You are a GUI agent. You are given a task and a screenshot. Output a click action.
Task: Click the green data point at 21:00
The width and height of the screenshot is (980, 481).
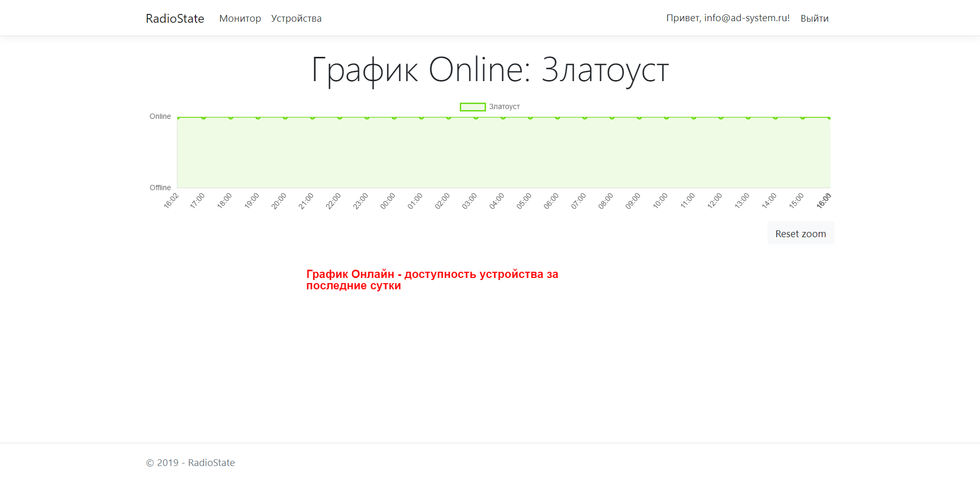(312, 117)
